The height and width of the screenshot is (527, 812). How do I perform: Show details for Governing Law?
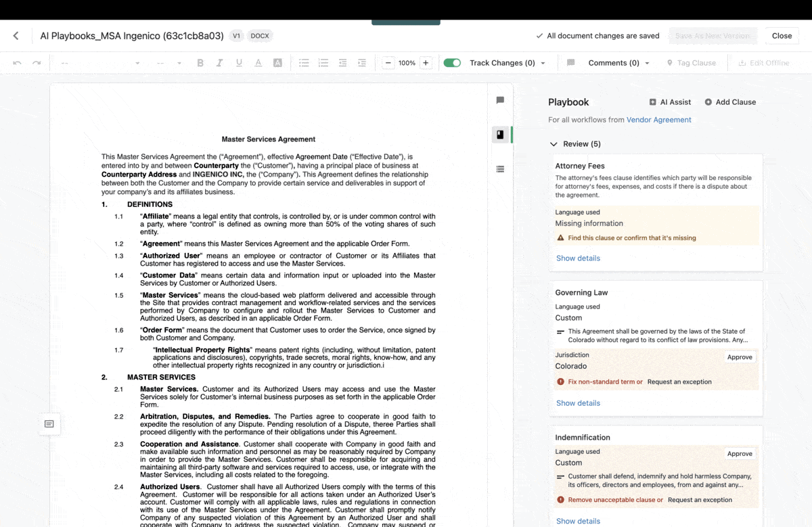pos(578,403)
